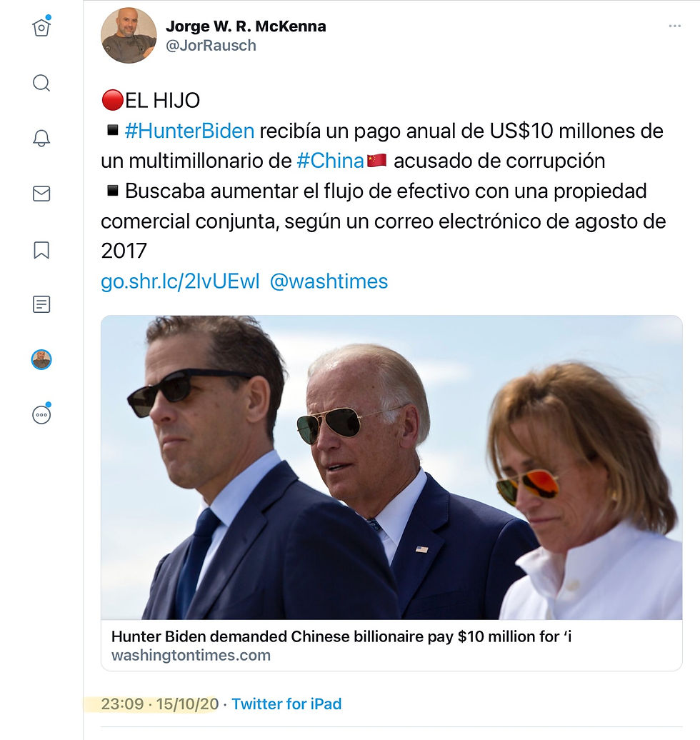Click the Twitter for iPad source link
Image resolution: width=700 pixels, height=740 pixels.
286,704
